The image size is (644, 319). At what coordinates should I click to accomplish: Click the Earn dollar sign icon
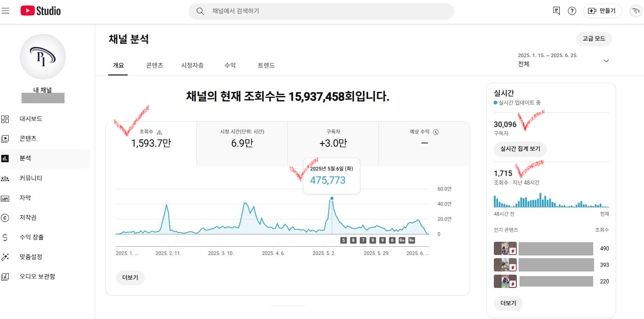5,237
